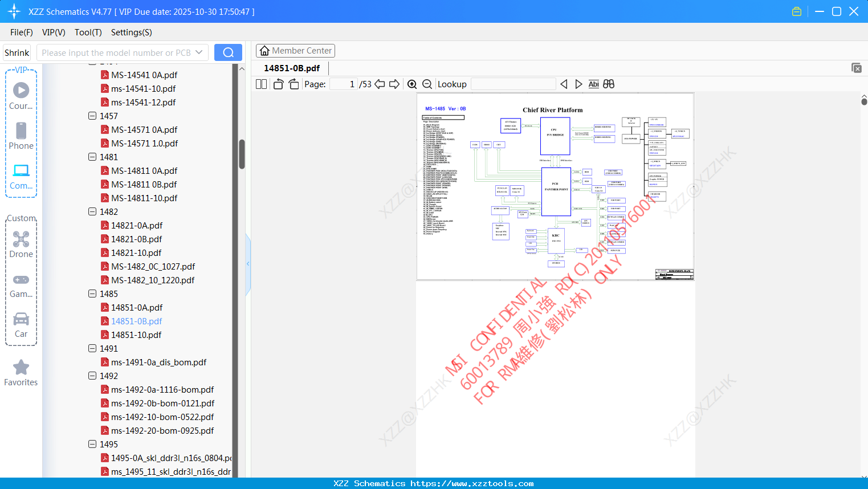Image resolution: width=868 pixels, height=489 pixels.
Task: Open the Settings(S) menu
Action: click(132, 32)
